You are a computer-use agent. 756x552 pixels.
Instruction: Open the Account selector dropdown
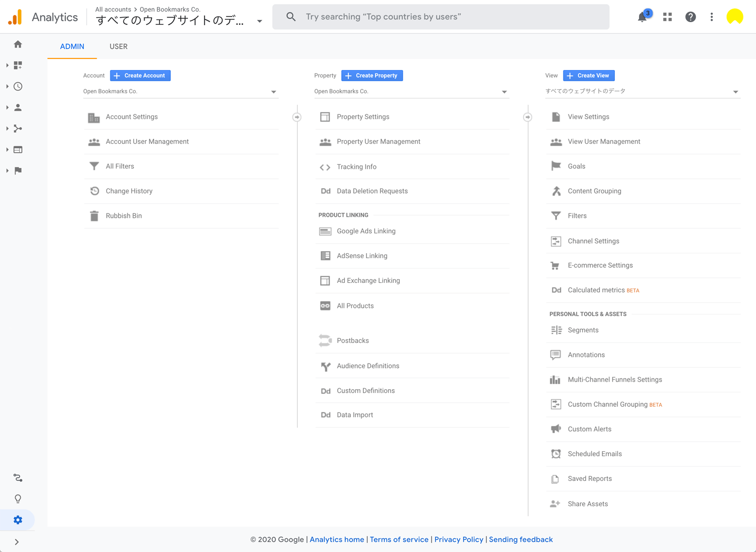180,92
